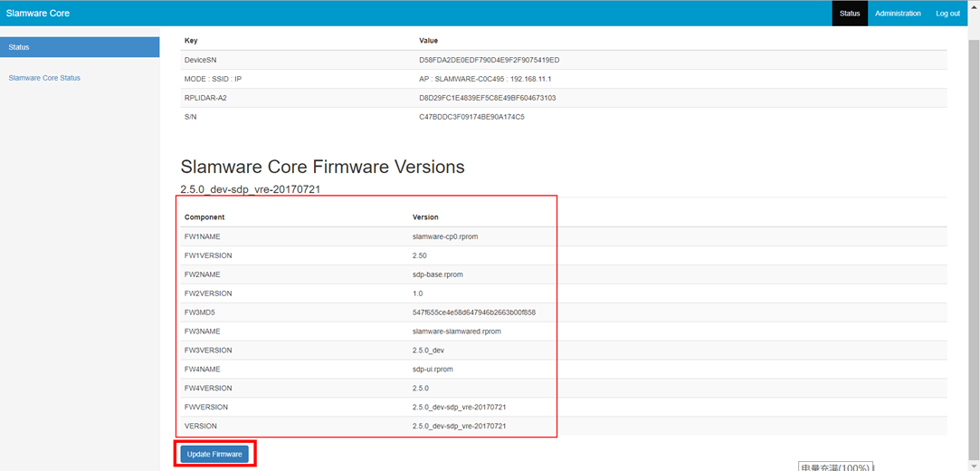This screenshot has height=471, width=980.
Task: Click the FW3NAME component cell
Action: 202,331
